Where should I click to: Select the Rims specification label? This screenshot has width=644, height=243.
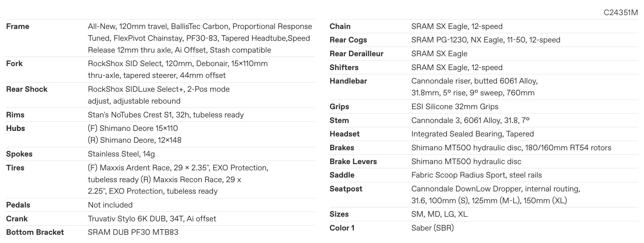(15, 115)
